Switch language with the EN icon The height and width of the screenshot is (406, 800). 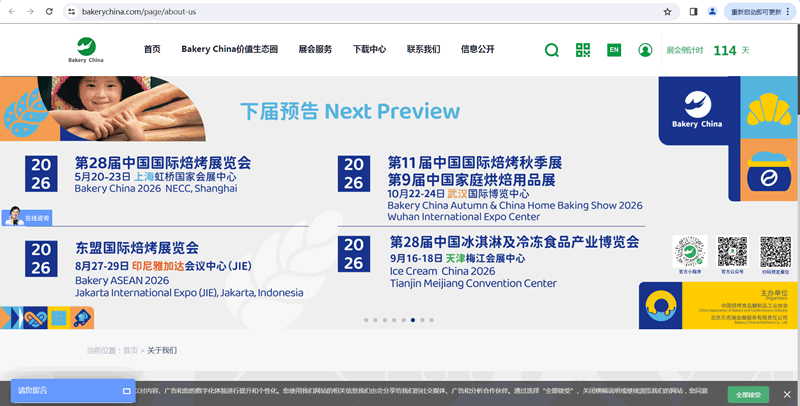(614, 50)
